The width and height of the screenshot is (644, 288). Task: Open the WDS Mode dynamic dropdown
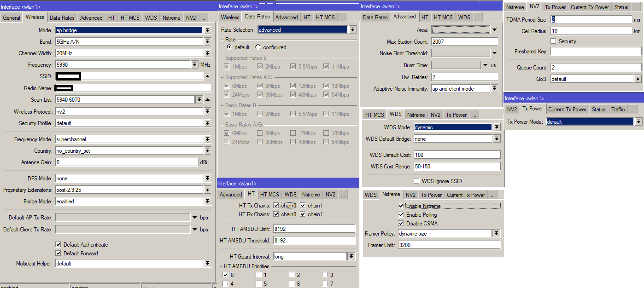(497, 127)
